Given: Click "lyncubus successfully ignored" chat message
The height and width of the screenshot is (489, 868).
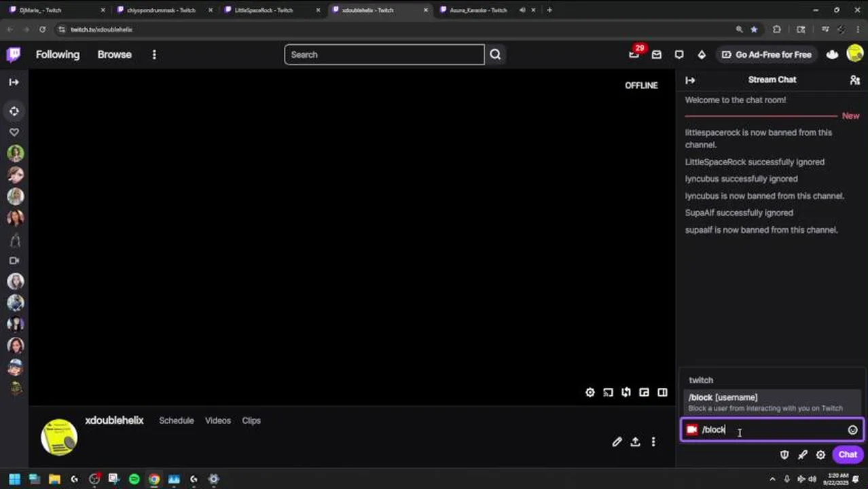Looking at the screenshot, I should 741,179.
